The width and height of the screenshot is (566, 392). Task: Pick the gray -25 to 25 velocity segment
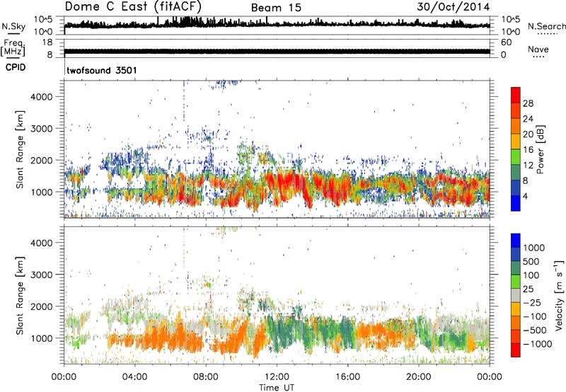point(516,295)
